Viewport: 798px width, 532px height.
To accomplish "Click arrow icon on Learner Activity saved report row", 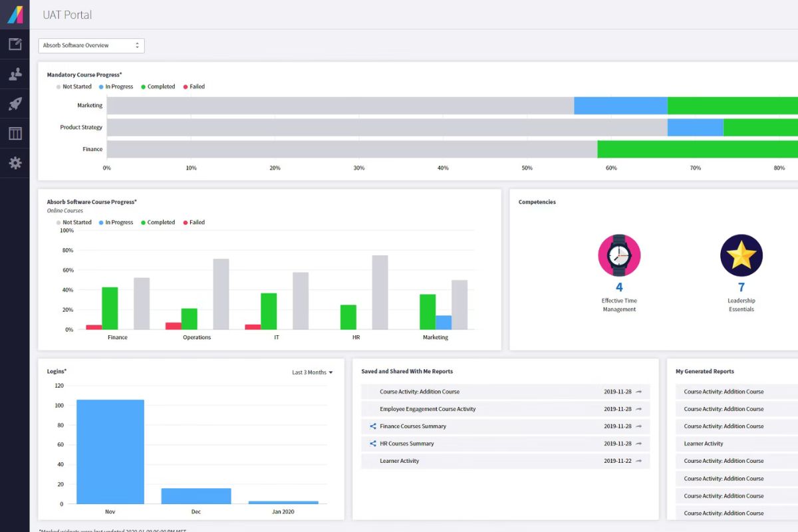I will coord(639,461).
